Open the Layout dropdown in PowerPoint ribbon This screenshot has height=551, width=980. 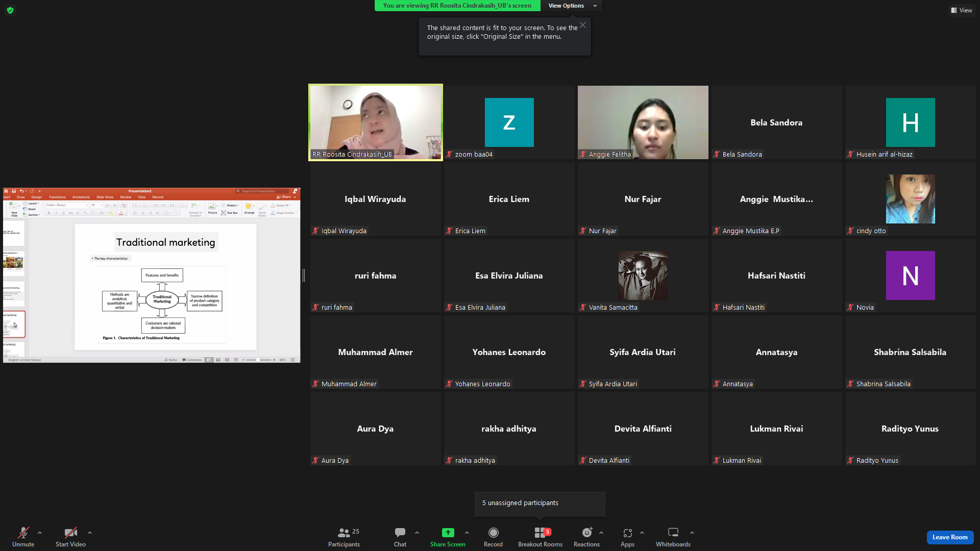pos(32,204)
